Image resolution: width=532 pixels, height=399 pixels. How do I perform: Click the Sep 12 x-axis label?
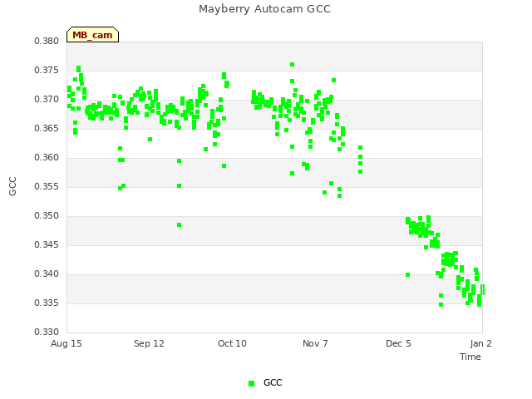pos(149,343)
